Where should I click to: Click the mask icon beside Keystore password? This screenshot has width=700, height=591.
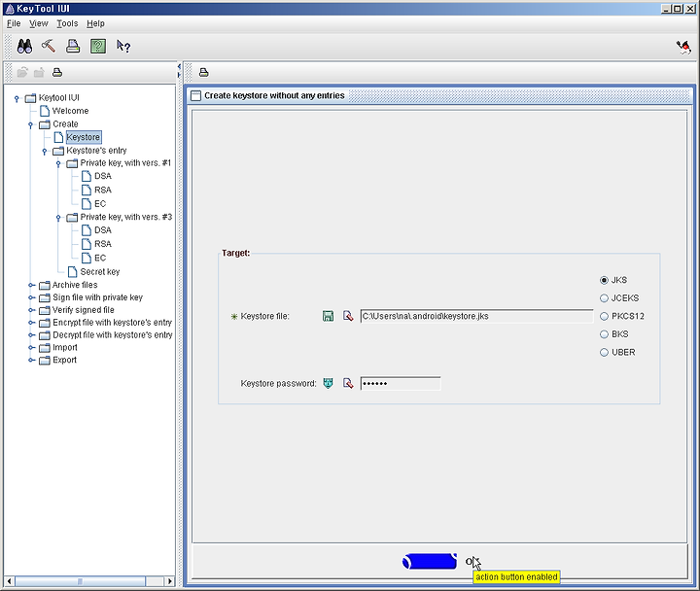click(329, 383)
